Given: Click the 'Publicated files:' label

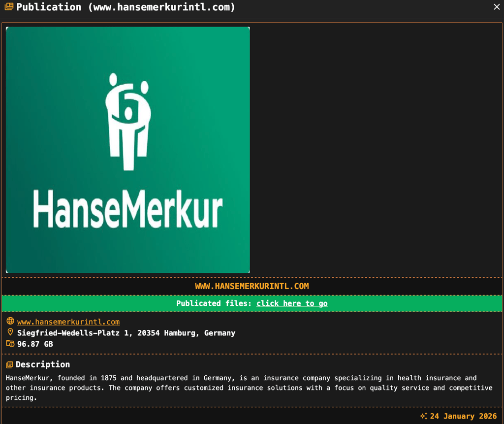Looking at the screenshot, I should [214, 303].
